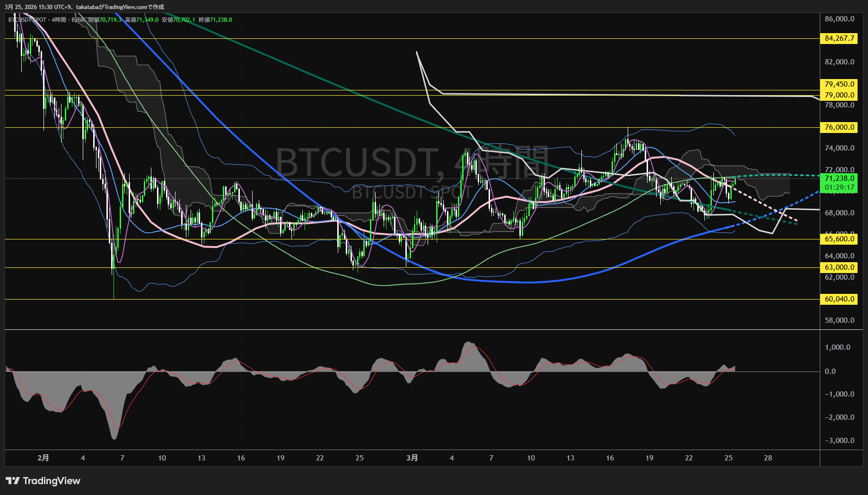
Task: Click the 65,600.0 support level label
Action: coord(839,239)
